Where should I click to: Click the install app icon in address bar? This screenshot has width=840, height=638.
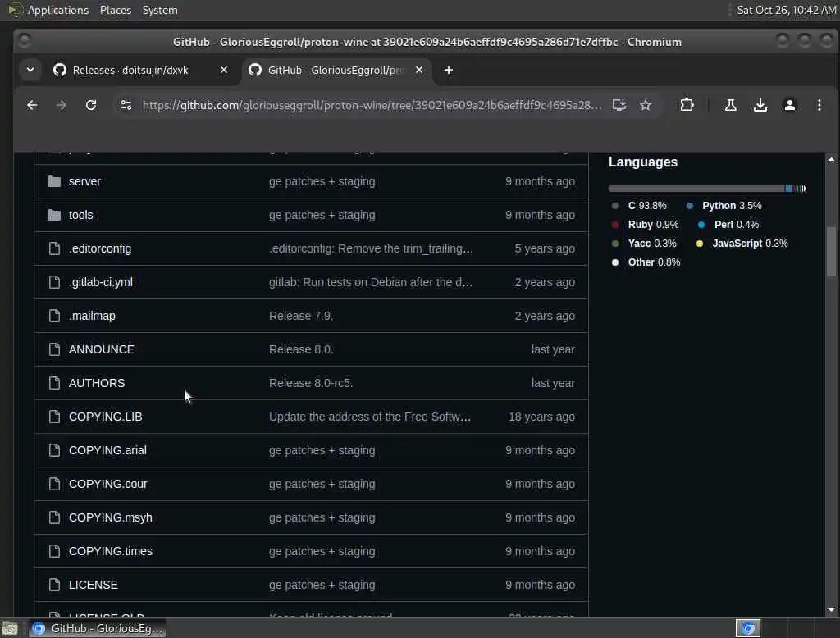pos(619,105)
